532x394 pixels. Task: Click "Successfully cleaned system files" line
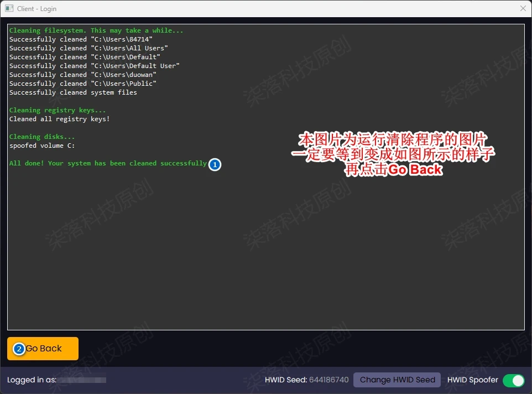73,92
